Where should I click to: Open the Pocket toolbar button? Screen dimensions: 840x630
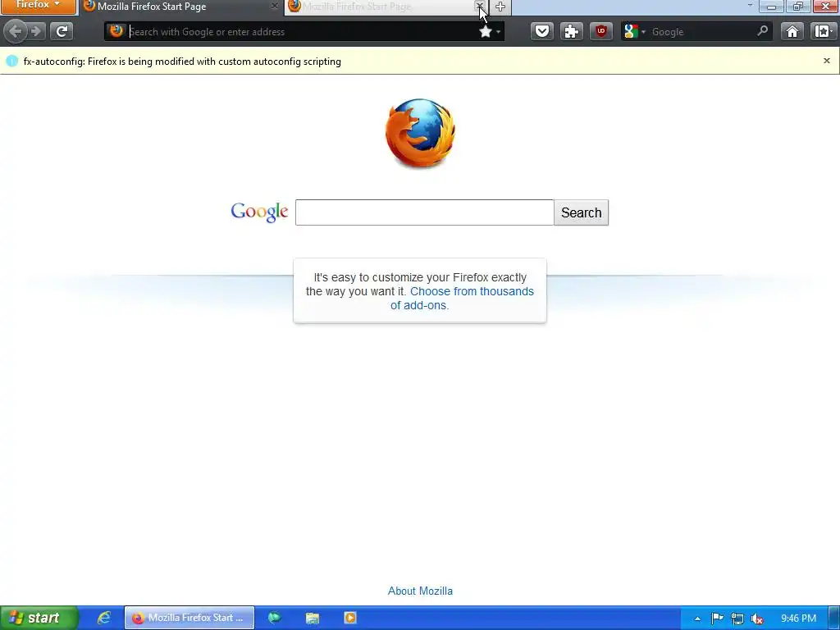click(542, 32)
